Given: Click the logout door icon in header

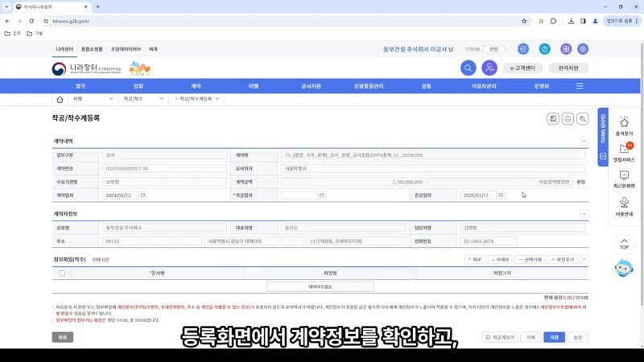Looking at the screenshot, I should pos(522,49).
